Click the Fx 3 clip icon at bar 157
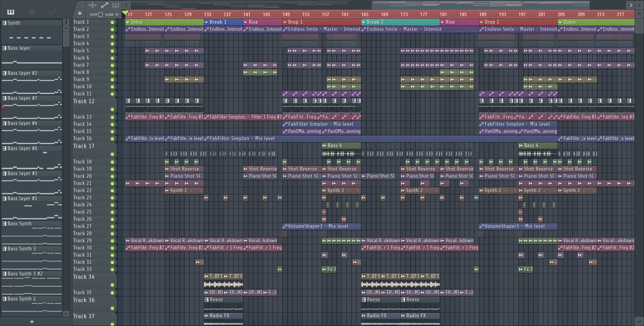644x326 pixels. pos(324,269)
